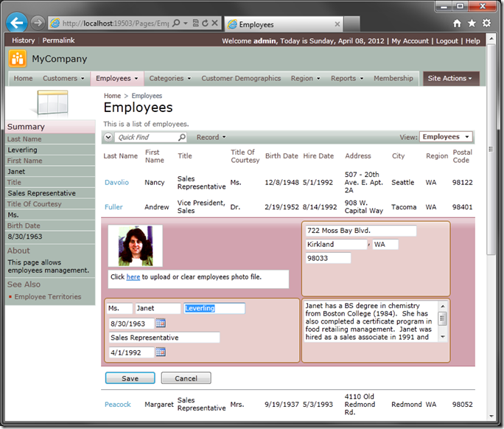Sort by City column header
This screenshot has height=429, width=504.
pyautogui.click(x=398, y=156)
